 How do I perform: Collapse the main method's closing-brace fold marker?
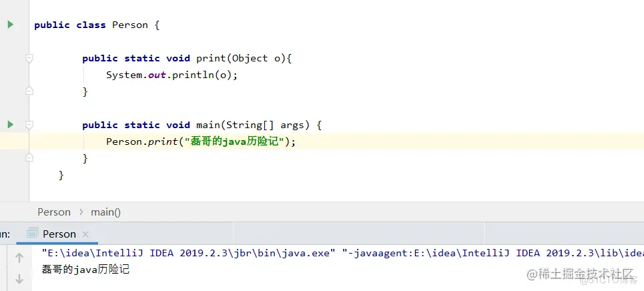click(x=29, y=158)
